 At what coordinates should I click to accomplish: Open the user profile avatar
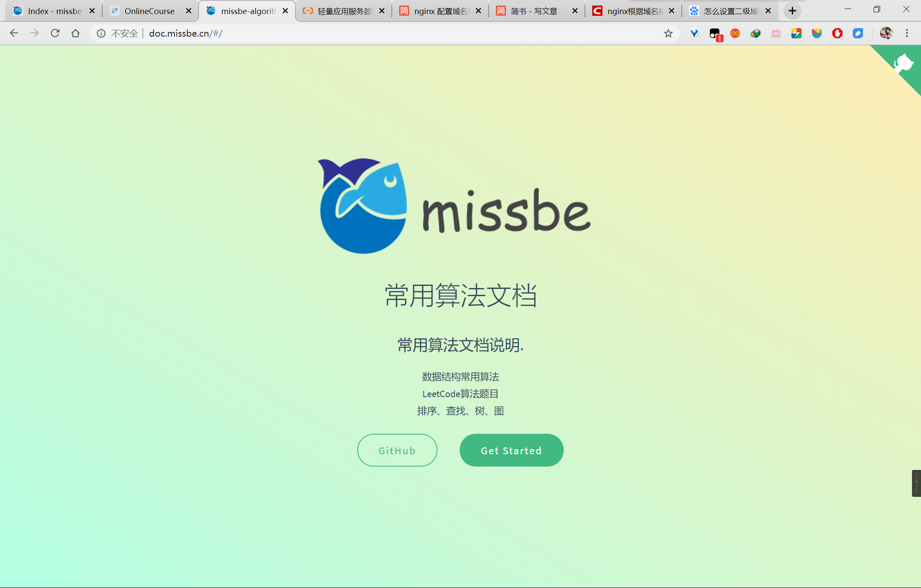point(886,33)
